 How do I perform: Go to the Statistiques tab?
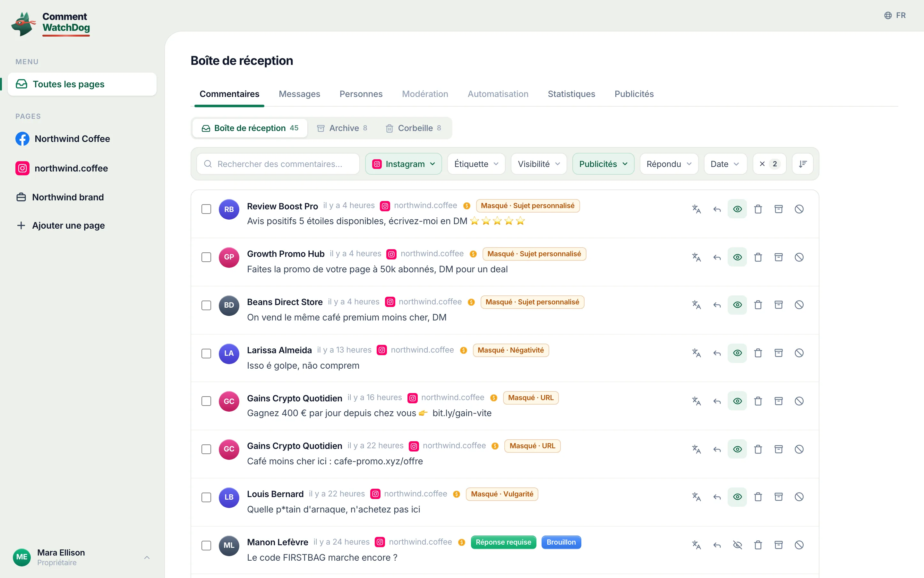click(x=571, y=94)
